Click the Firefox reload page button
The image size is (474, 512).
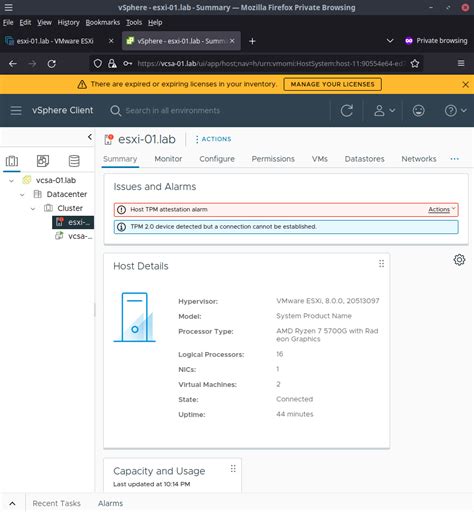(52, 63)
